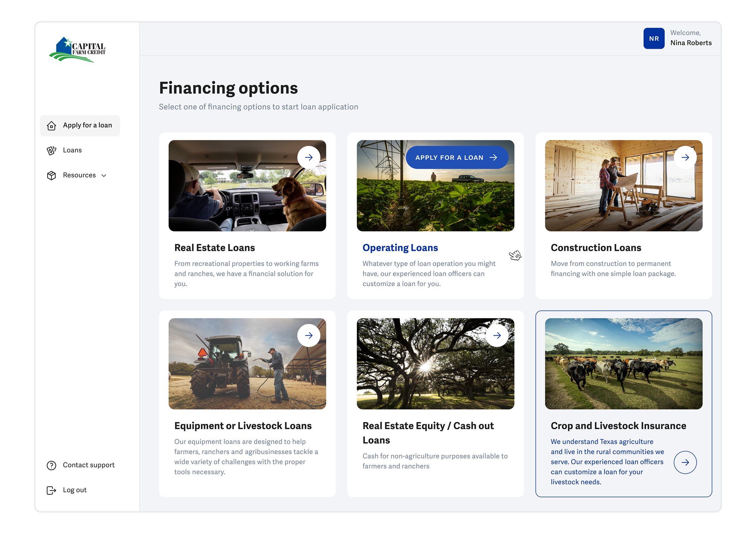Click arrow icon on Equipment or Livestock Loans image
The image size is (756, 533).
[309, 336]
